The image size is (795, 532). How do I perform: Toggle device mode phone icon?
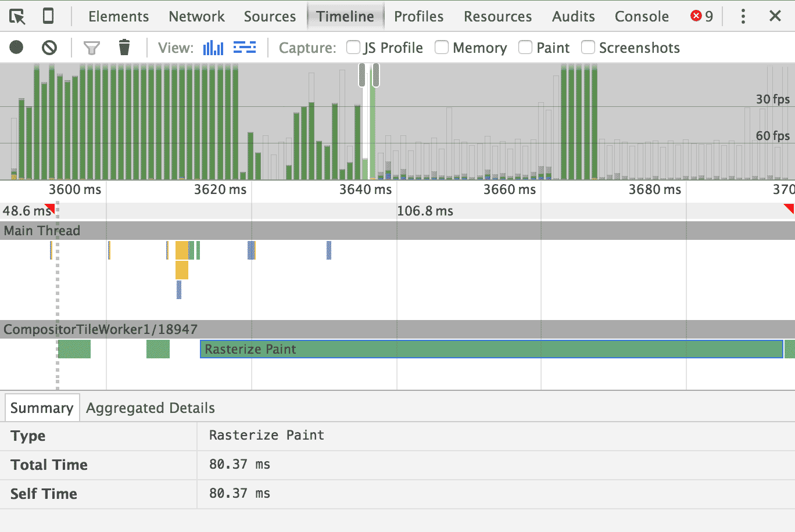[48, 16]
